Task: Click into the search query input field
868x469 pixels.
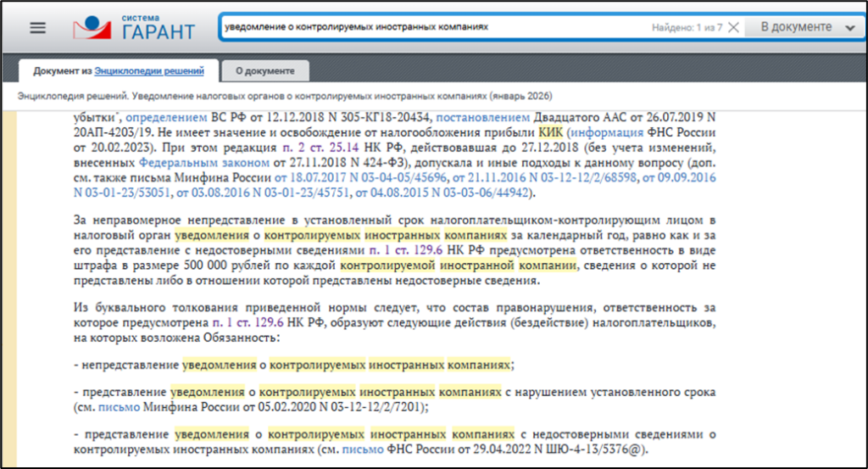Action: pos(424,27)
